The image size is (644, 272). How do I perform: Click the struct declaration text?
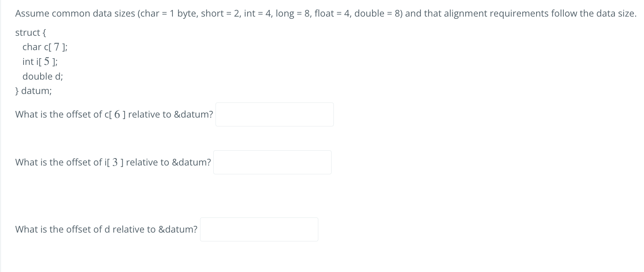[x=29, y=32]
